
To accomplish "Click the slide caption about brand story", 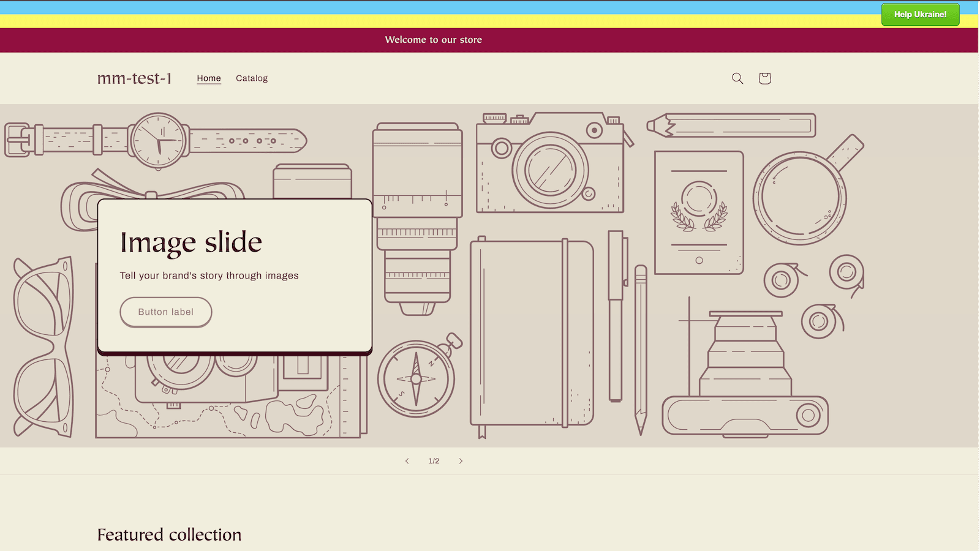I will coord(209,275).
